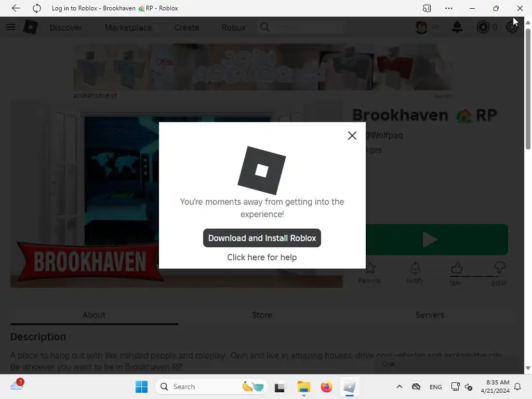The width and height of the screenshot is (532, 399).
Task: Open the Discover page
Action: pos(65,28)
